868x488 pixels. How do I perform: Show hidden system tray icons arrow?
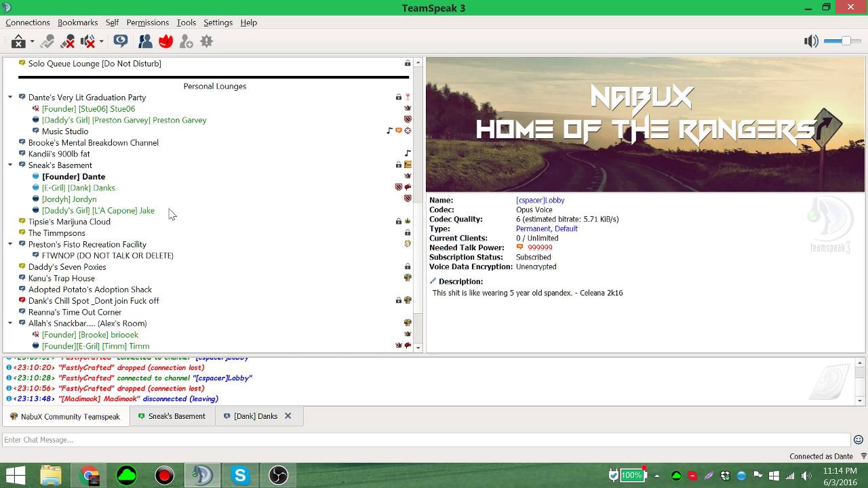(x=656, y=476)
